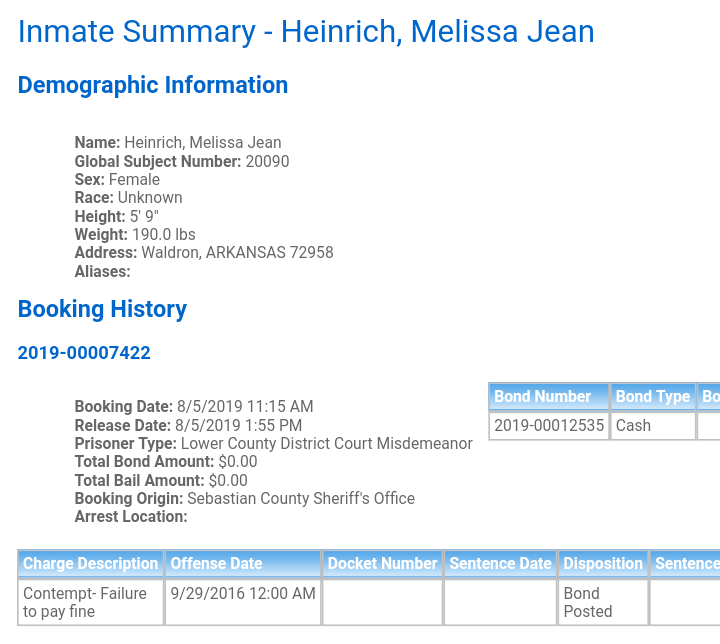
Task: Click the Cash bond type cell
Action: 652,426
